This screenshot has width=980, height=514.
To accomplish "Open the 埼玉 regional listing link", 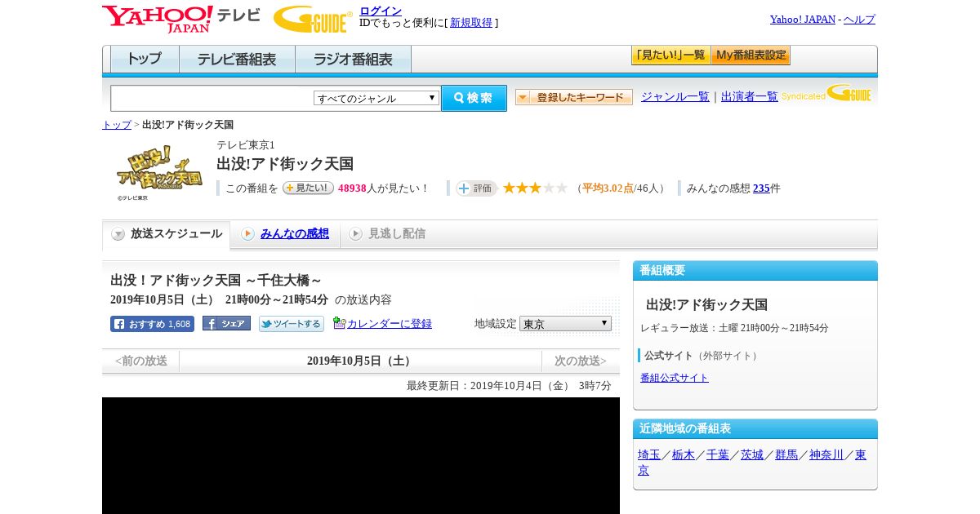I will 649,455.
